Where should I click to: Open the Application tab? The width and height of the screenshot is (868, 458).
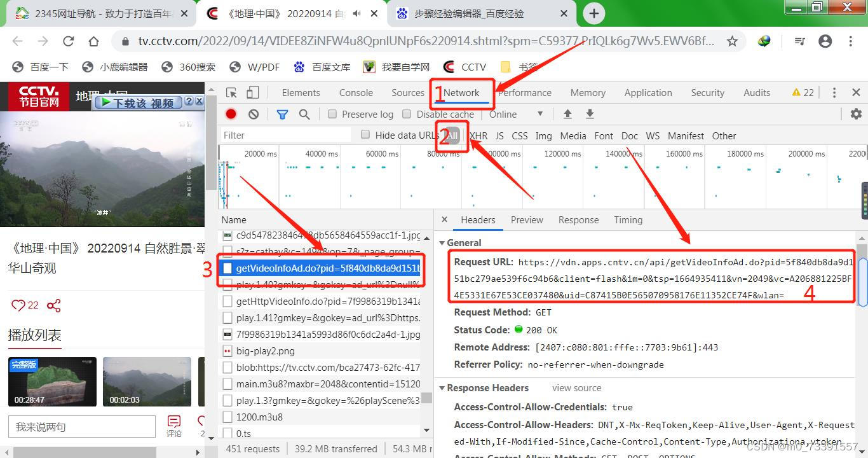coord(648,93)
